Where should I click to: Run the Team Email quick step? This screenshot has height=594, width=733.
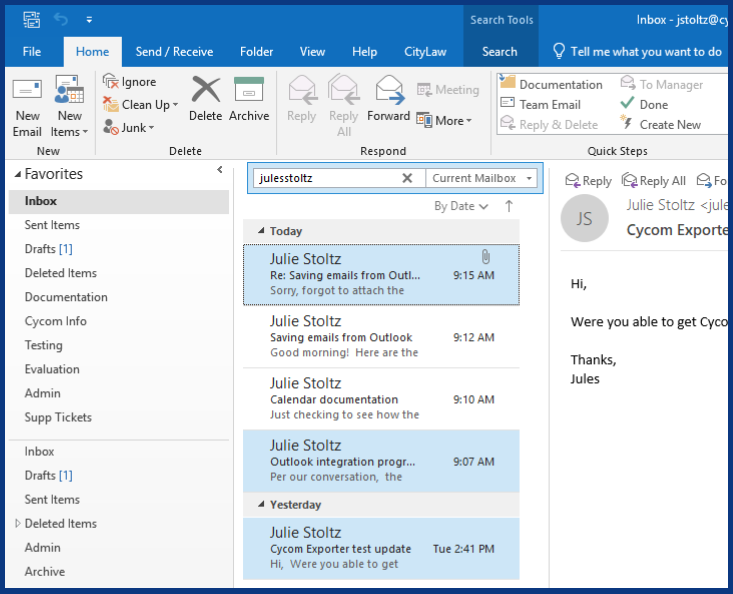click(540, 105)
